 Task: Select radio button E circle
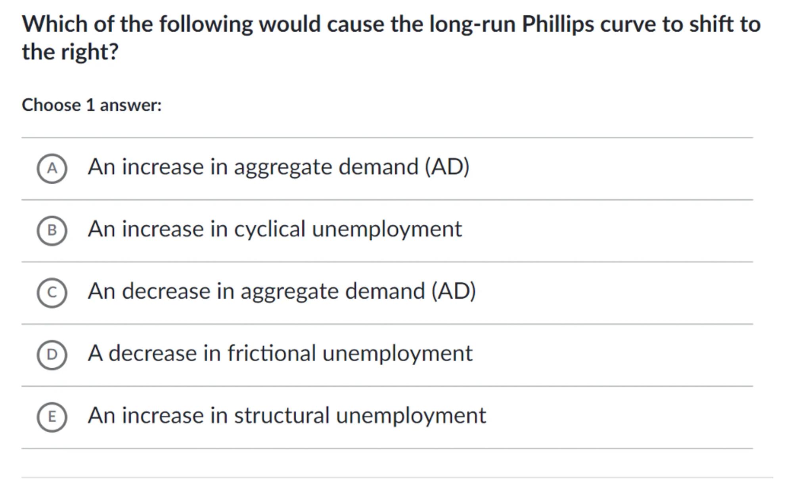click(52, 417)
